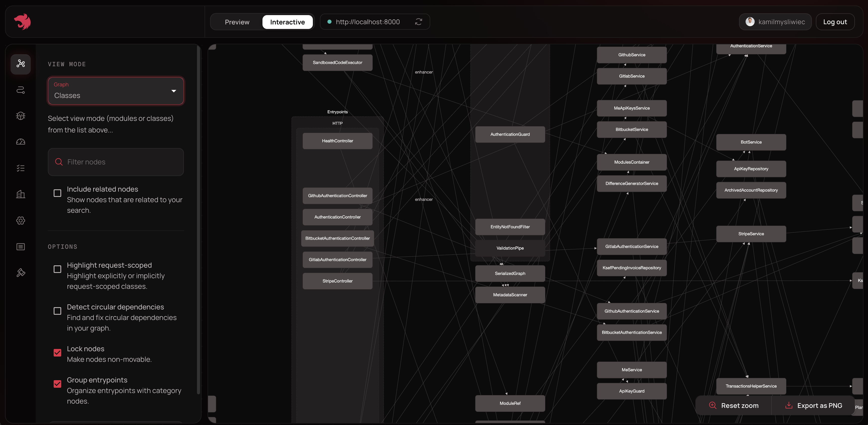Select the AuthenticationGuard node
Viewport: 868px width, 425px height.
(510, 134)
